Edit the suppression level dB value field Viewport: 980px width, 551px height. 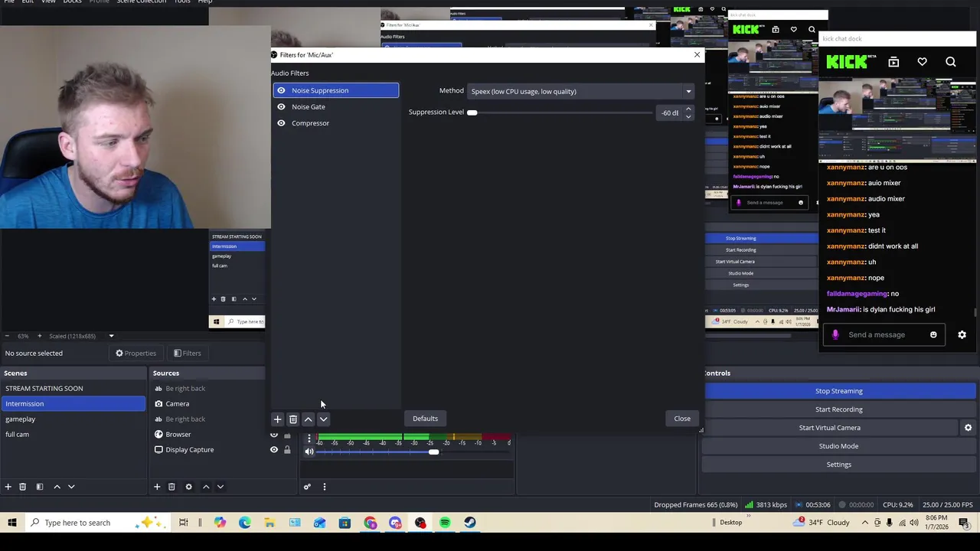click(670, 112)
